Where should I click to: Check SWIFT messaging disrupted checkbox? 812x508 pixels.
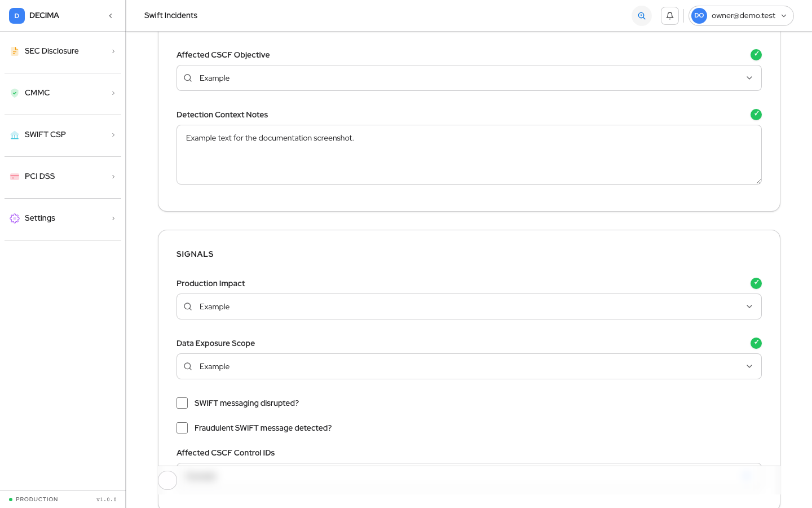(182, 403)
